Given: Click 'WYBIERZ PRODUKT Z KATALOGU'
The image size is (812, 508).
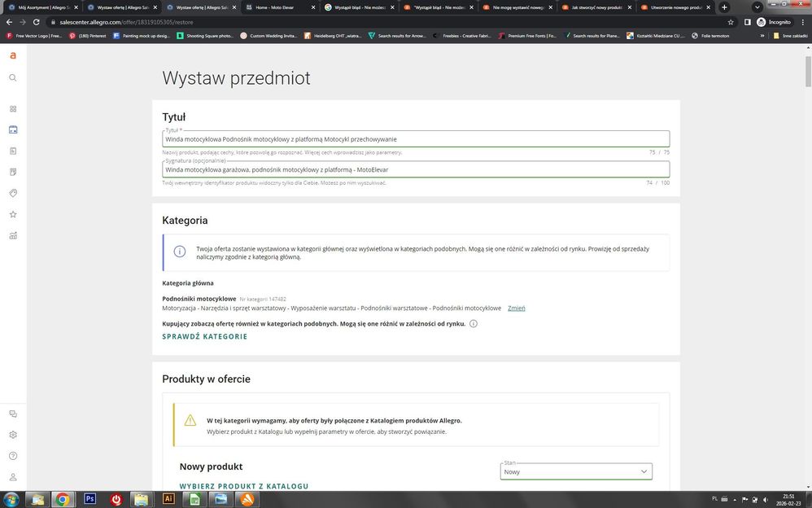Looking at the screenshot, I should tap(243, 486).
